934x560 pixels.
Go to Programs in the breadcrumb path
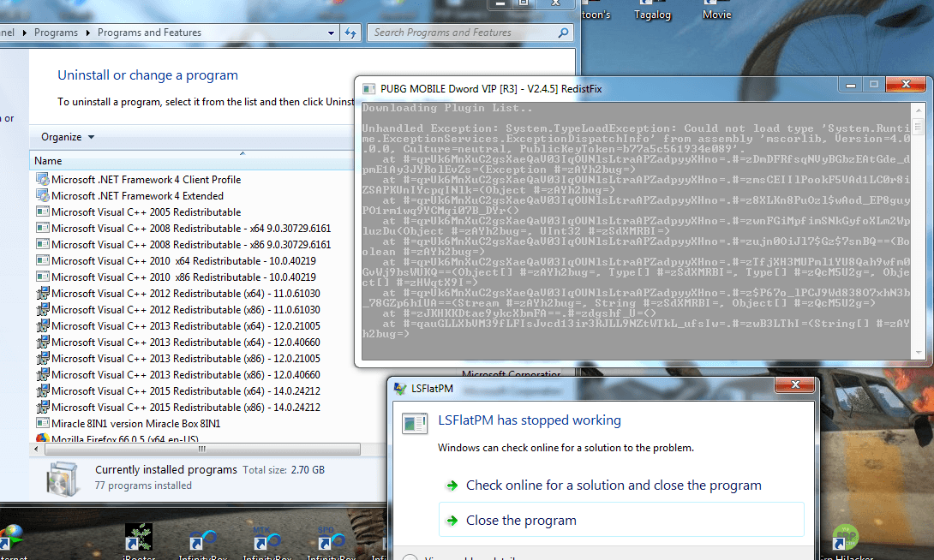coord(56,33)
